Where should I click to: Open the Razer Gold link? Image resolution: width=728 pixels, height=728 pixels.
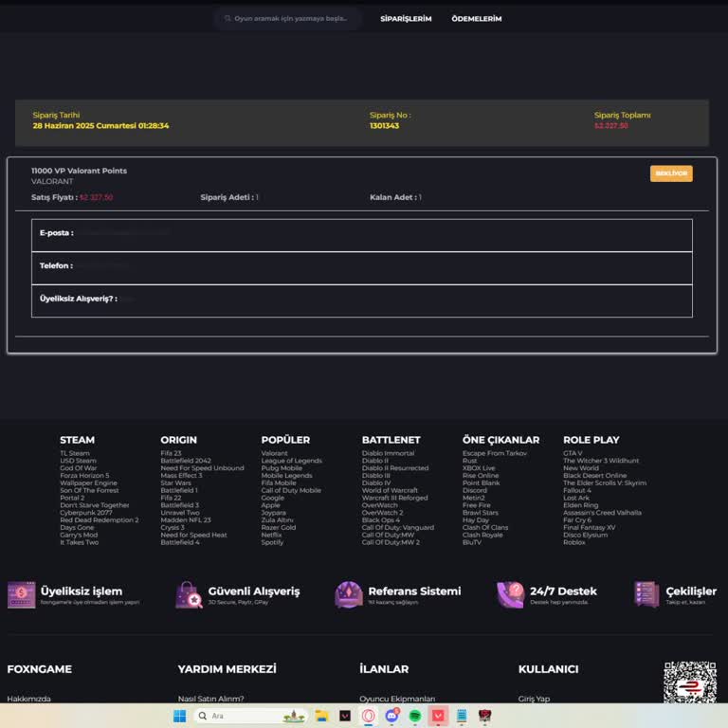tap(278, 527)
